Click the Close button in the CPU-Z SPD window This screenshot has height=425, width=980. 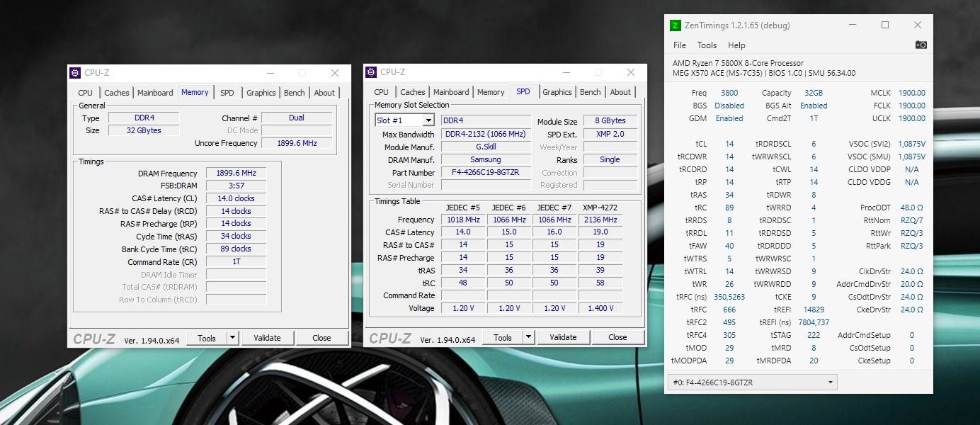pos(617,338)
